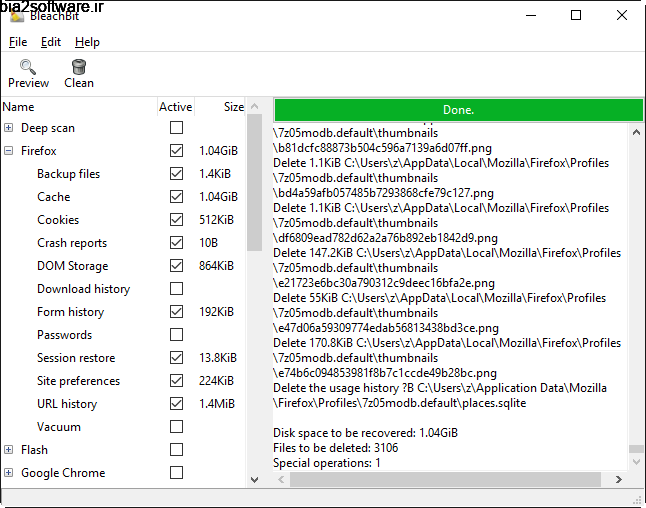Image resolution: width=646 pixels, height=508 pixels.
Task: Click the 'Files to be deleted: 3106' line
Action: coord(336,448)
